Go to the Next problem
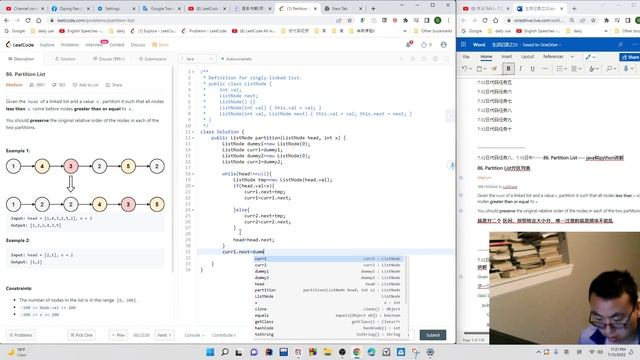 164,335
